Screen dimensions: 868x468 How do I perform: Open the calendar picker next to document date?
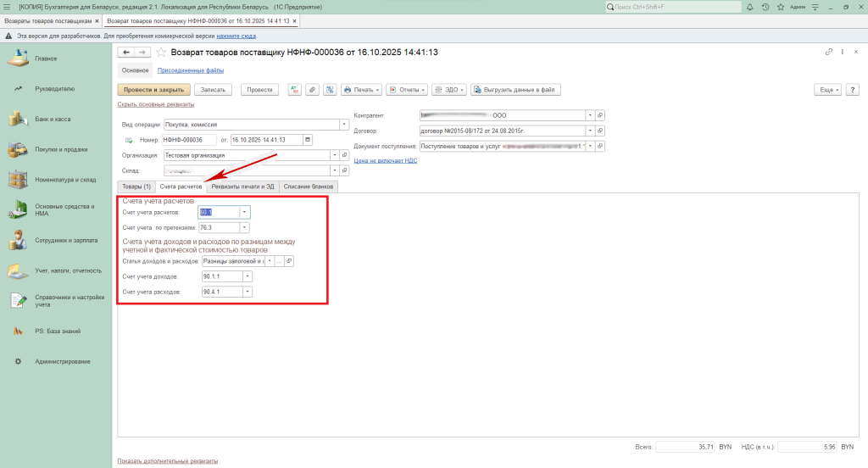(x=307, y=140)
